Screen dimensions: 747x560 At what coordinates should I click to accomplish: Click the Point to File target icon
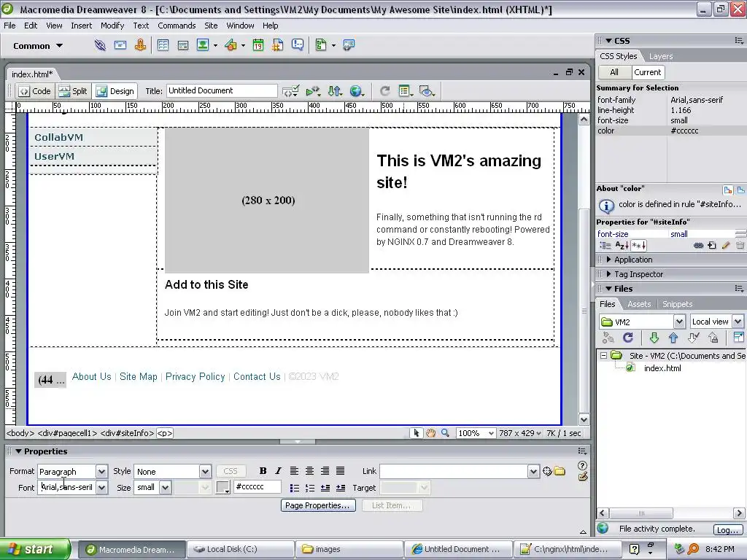tap(547, 472)
